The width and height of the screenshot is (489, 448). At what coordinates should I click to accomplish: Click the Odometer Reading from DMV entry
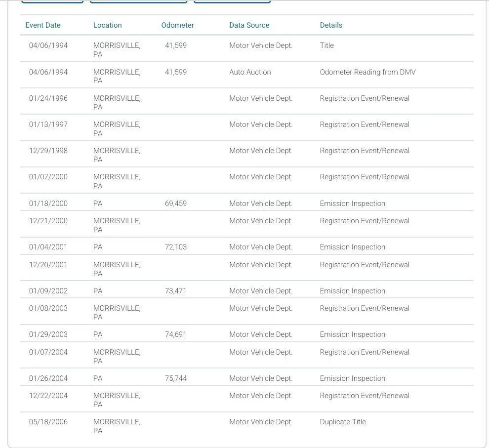(367, 72)
